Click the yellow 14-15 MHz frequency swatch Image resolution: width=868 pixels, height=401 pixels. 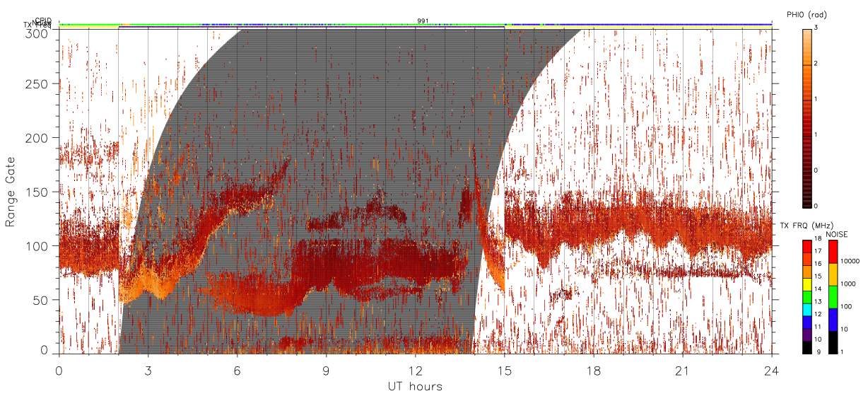click(x=807, y=284)
